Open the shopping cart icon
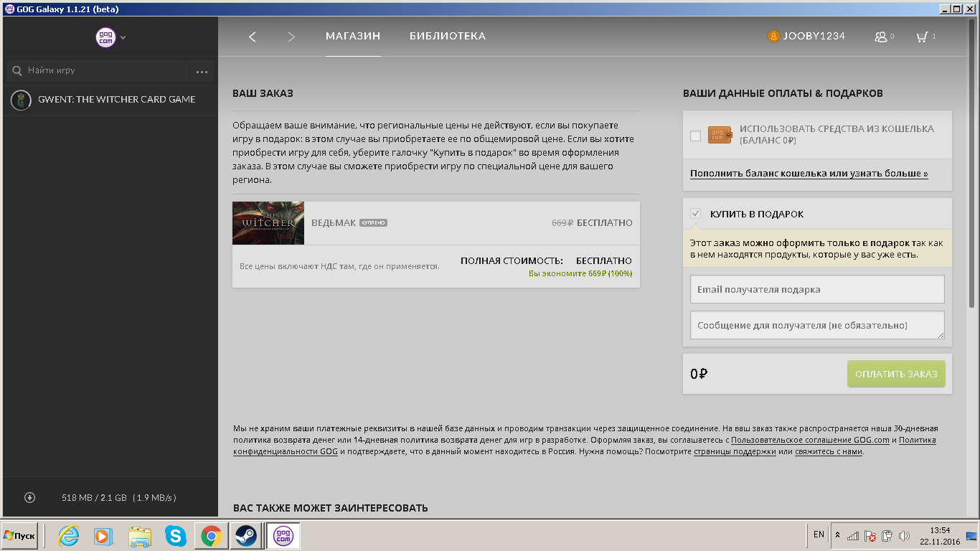 coord(926,37)
